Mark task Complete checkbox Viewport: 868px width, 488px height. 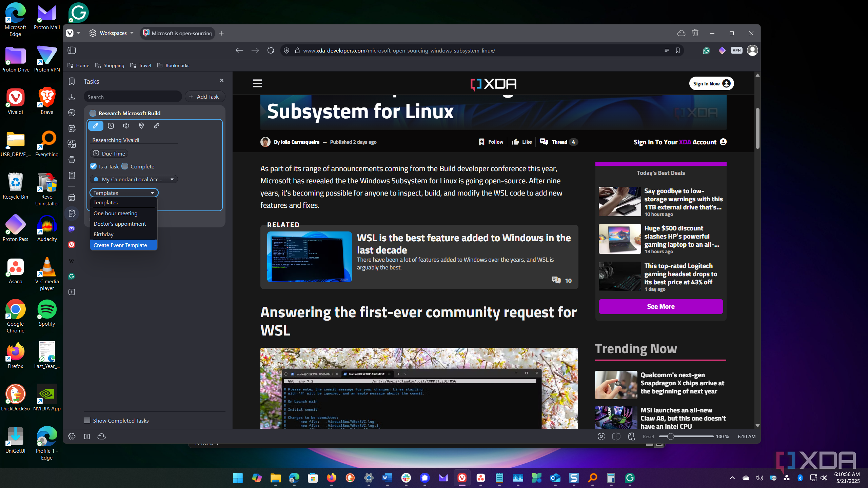coord(125,166)
